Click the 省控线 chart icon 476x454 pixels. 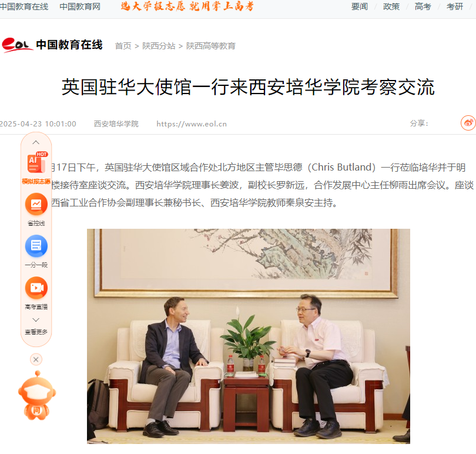36,204
